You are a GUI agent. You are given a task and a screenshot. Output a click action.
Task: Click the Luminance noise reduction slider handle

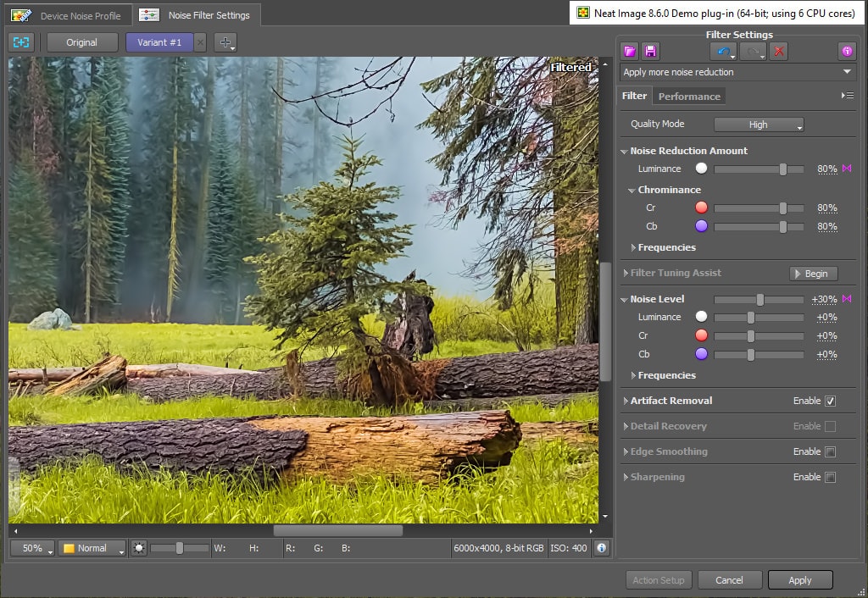click(783, 169)
